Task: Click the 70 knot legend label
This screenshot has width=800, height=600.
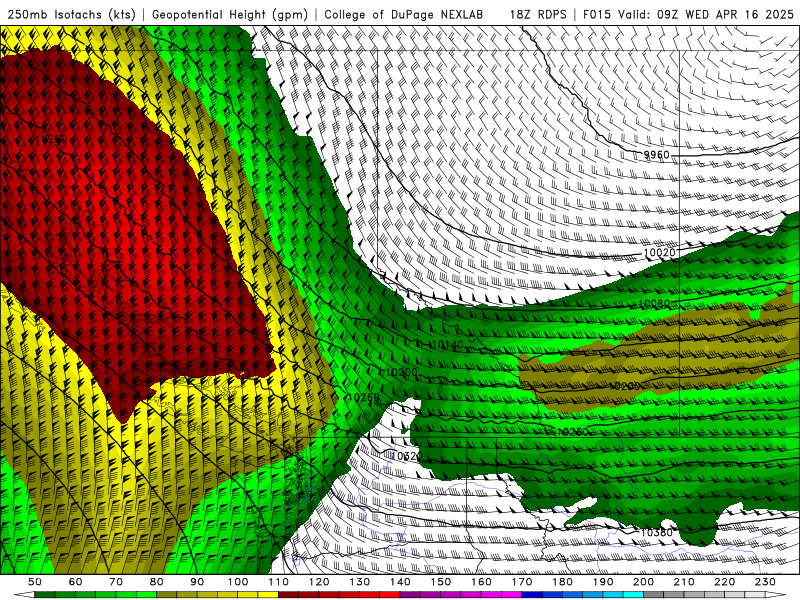Action: pyautogui.click(x=116, y=582)
